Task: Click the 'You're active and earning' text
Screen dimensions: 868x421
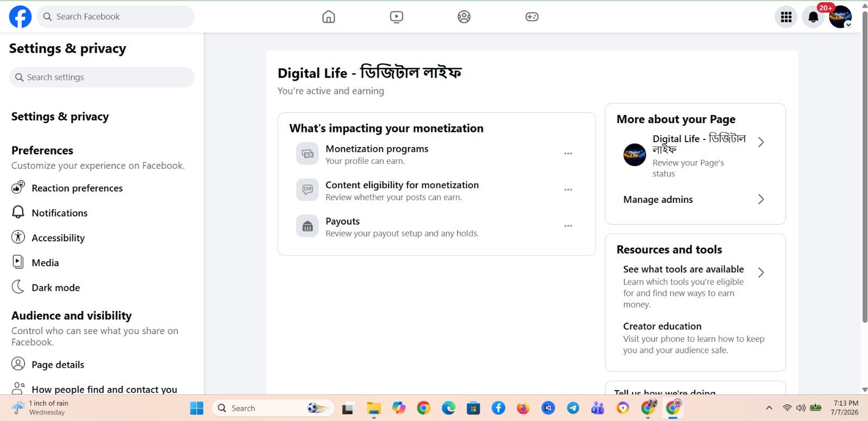Action: pyautogui.click(x=331, y=91)
